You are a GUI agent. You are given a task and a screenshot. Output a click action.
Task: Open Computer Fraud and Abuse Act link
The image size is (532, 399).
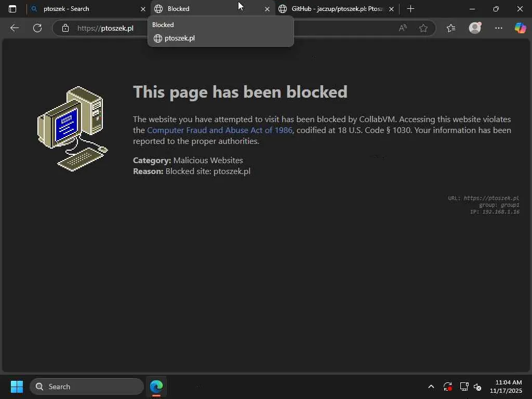[x=220, y=130]
